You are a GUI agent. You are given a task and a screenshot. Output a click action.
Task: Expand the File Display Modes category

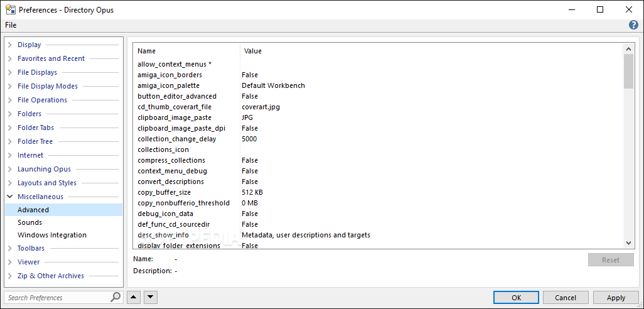click(x=10, y=86)
